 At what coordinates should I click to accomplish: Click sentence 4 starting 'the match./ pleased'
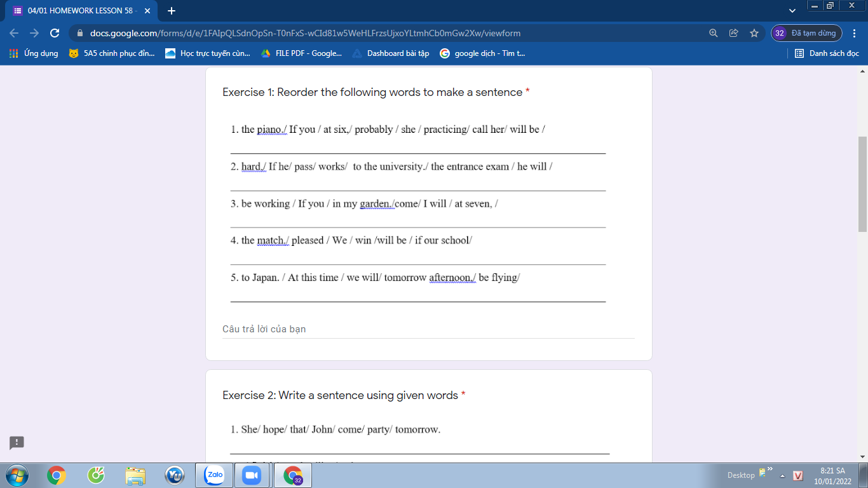351,241
